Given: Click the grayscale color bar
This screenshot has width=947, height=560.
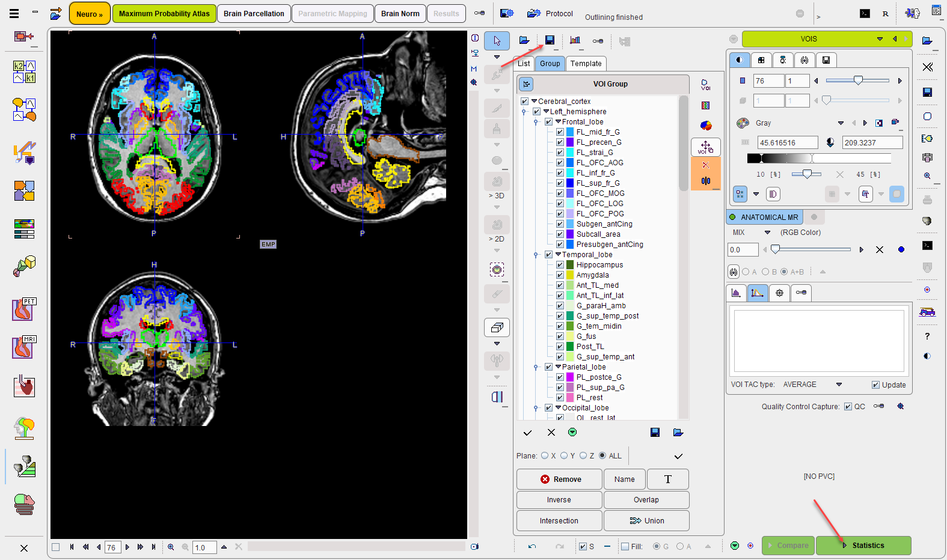Looking at the screenshot, I should click(819, 159).
